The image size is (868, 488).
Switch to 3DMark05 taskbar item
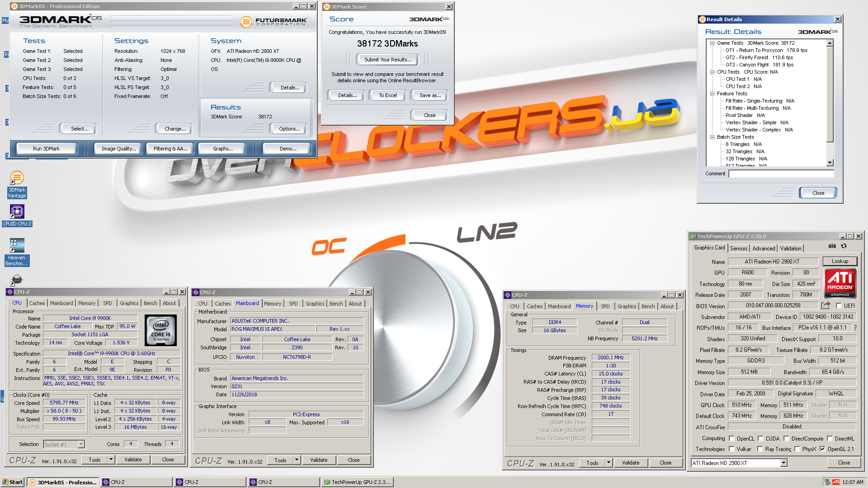tap(63, 482)
